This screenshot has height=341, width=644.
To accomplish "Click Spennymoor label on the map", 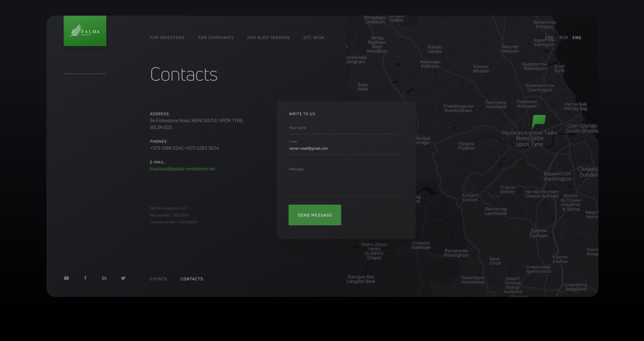I will [x=539, y=269].
